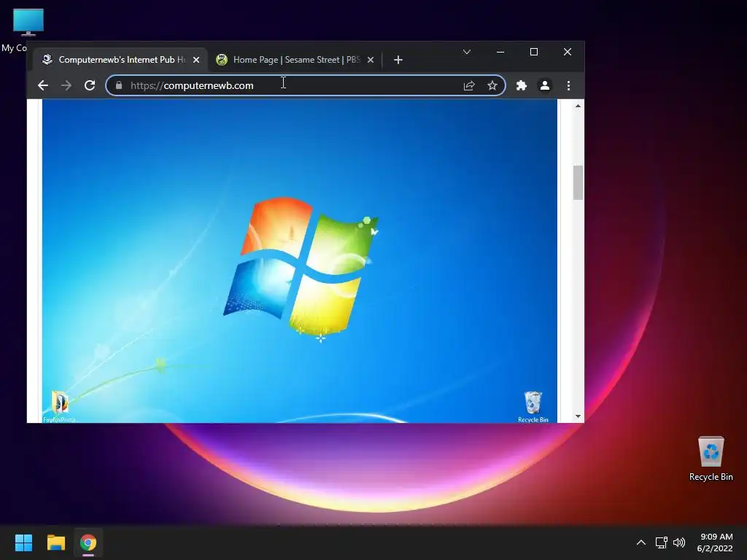The height and width of the screenshot is (560, 747).
Task: Open the network tray icon
Action: tap(661, 542)
